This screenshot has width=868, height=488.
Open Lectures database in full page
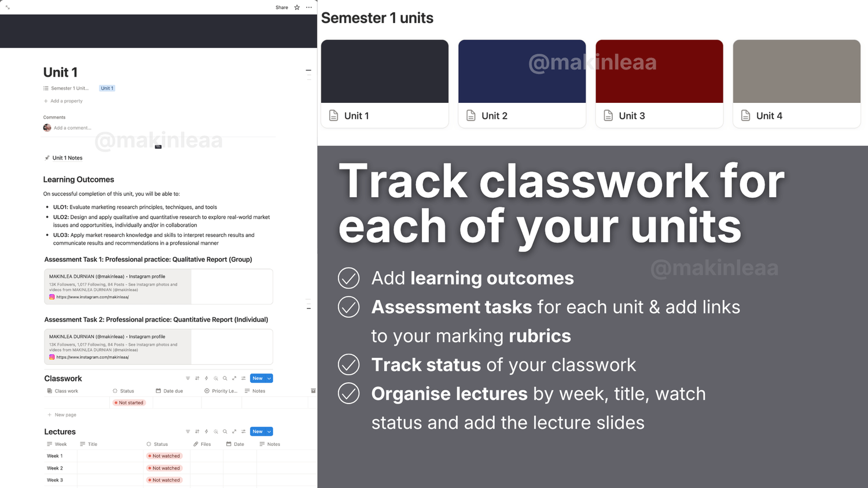point(234,431)
